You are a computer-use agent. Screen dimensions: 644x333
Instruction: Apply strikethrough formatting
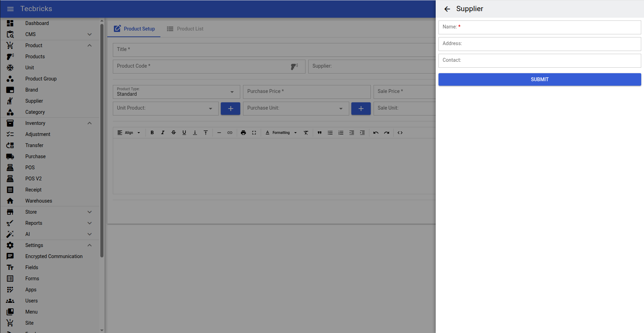click(174, 133)
